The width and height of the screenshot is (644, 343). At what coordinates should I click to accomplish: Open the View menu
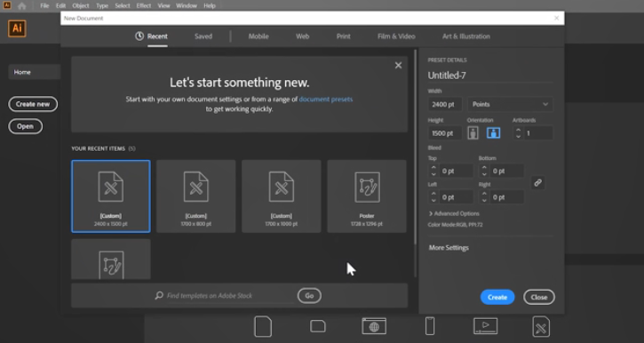coord(163,5)
